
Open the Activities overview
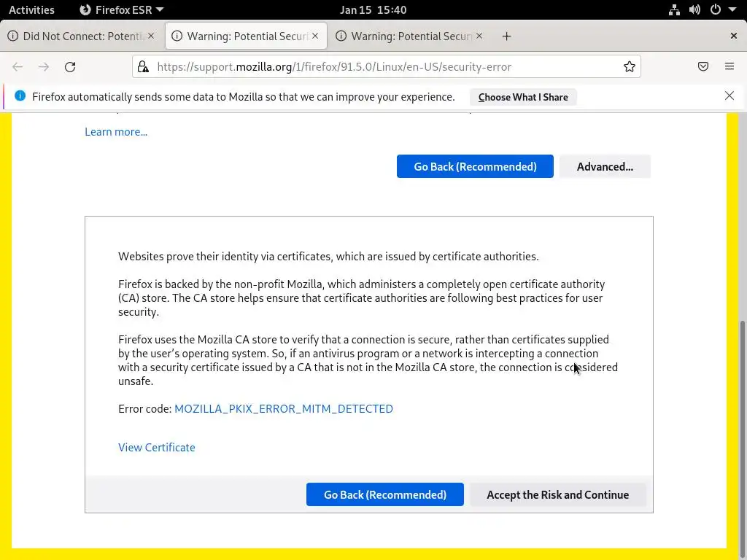pos(31,9)
